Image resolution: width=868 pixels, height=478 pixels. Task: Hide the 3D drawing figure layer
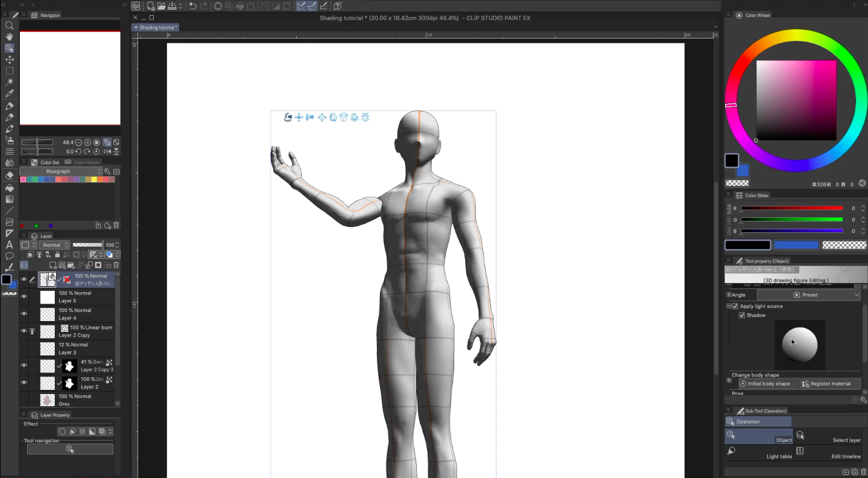click(24, 279)
